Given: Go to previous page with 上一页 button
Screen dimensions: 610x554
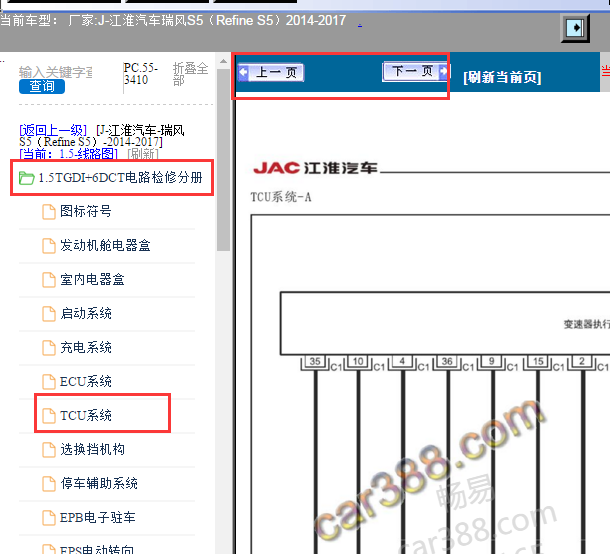Looking at the screenshot, I should (271, 72).
